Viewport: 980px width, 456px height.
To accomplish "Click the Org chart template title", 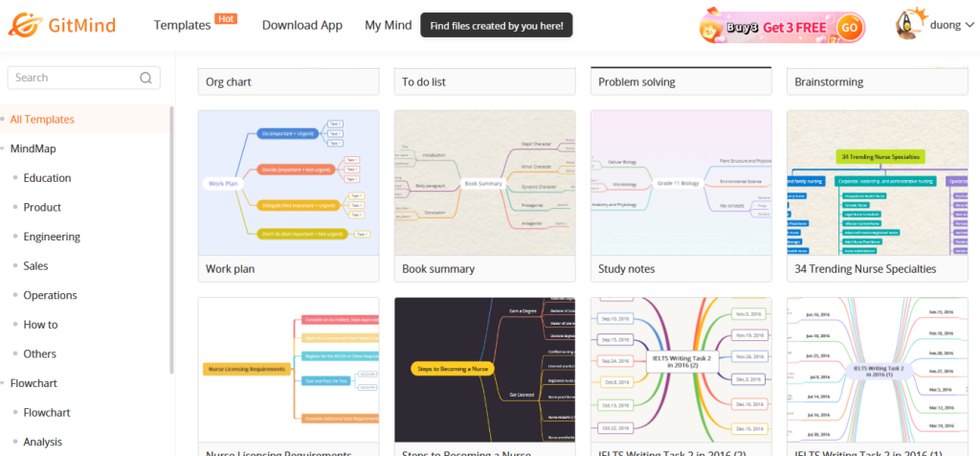I will click(x=228, y=82).
